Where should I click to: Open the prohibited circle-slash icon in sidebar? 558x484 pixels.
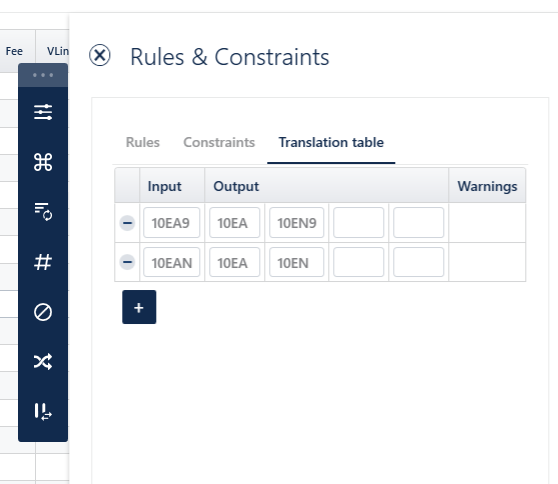43,312
